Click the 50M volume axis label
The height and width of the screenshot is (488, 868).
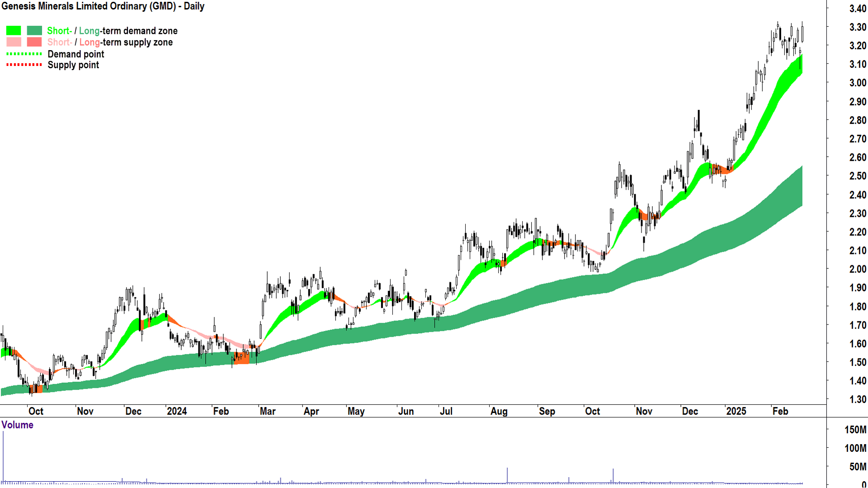tap(858, 467)
